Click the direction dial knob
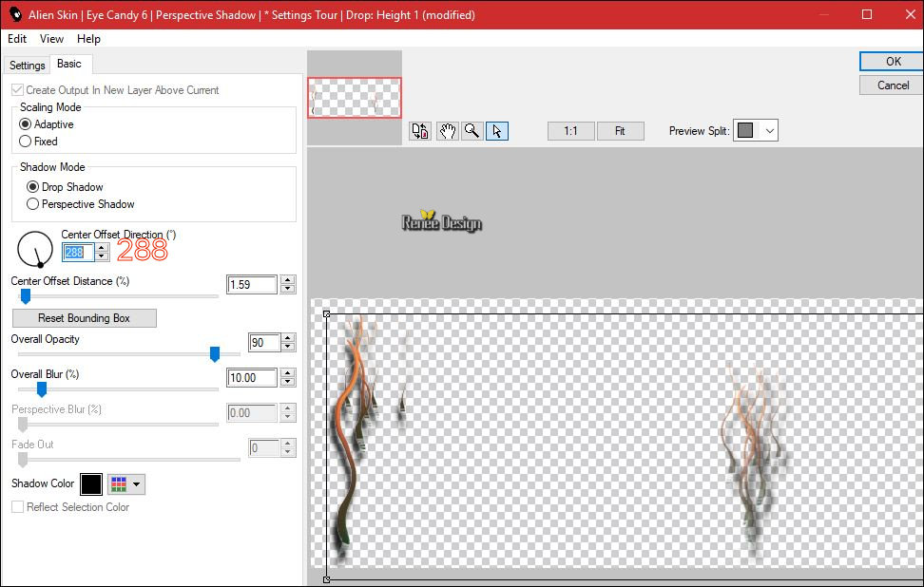The image size is (924, 587). 40,265
